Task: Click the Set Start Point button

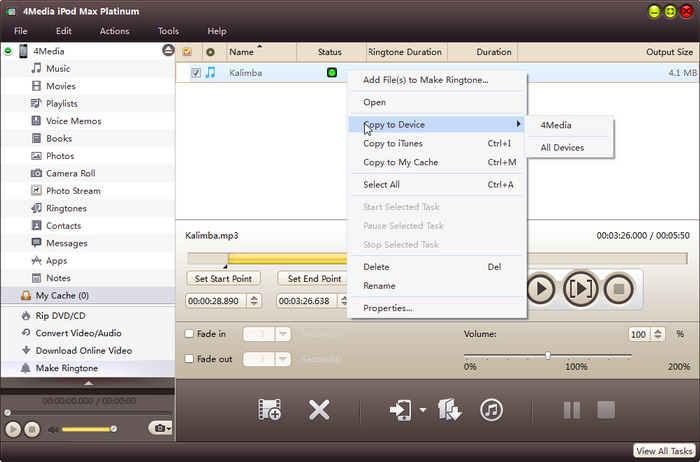Action: tap(223, 279)
